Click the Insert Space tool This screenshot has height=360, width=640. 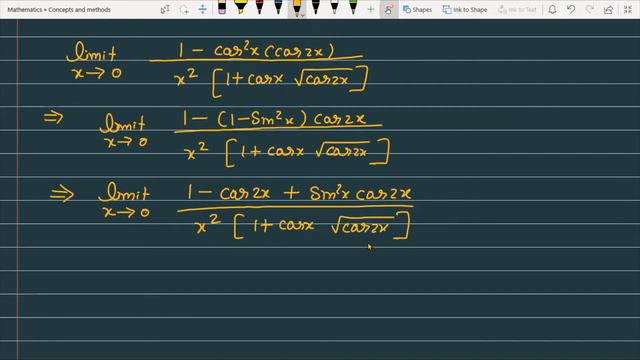202,9
